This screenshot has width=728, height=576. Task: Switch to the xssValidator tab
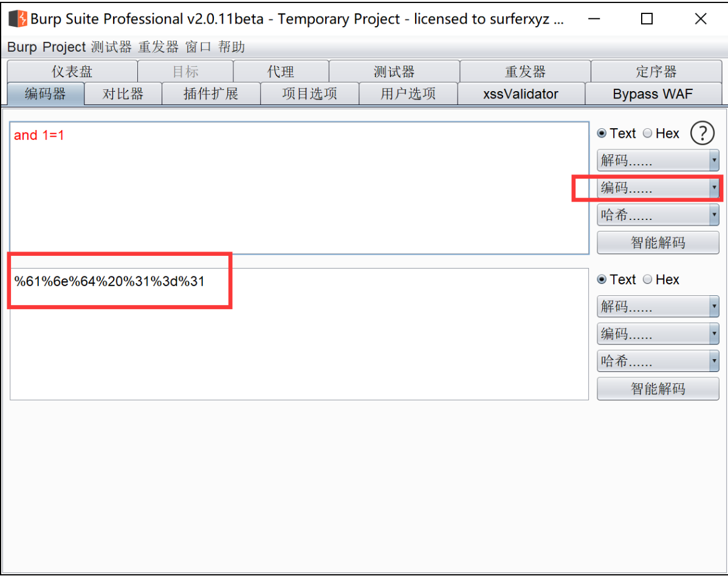coord(521,94)
